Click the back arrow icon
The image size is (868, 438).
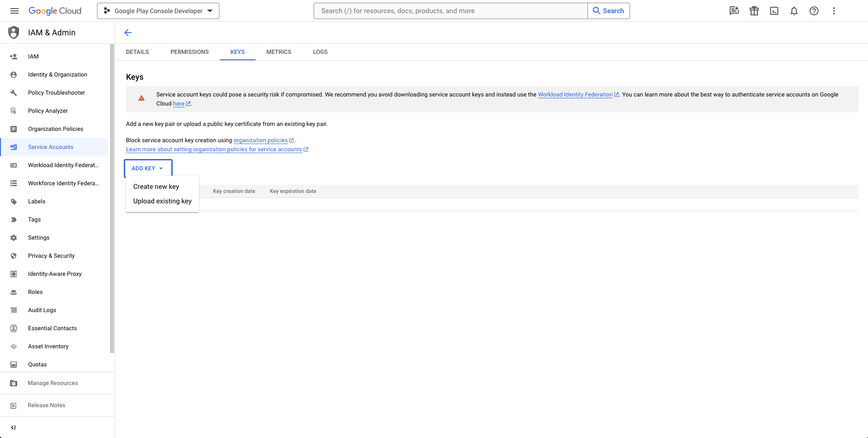pyautogui.click(x=128, y=33)
